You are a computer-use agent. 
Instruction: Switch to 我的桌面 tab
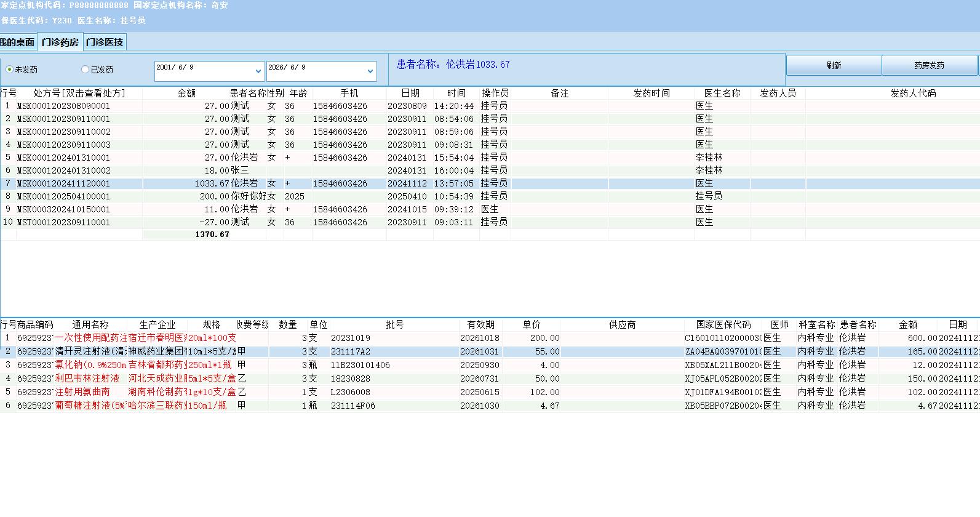17,42
